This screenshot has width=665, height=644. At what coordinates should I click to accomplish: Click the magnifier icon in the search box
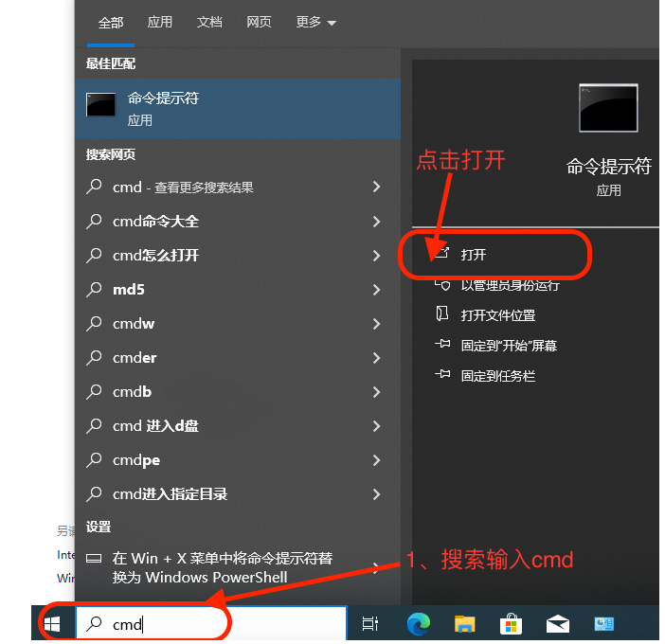94,623
